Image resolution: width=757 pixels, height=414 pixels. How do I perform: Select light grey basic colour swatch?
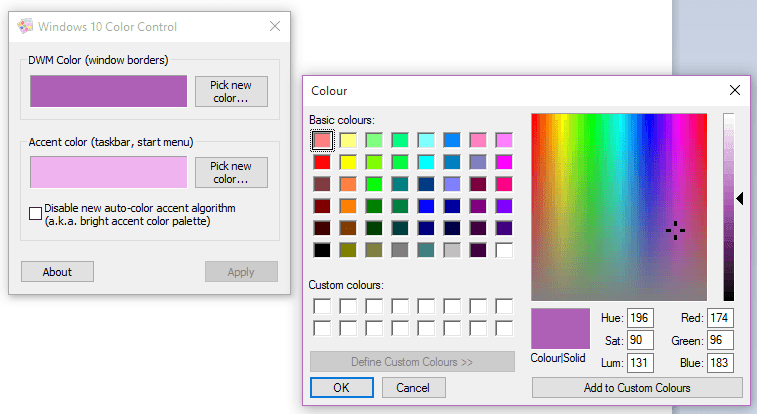pyautogui.click(x=452, y=250)
